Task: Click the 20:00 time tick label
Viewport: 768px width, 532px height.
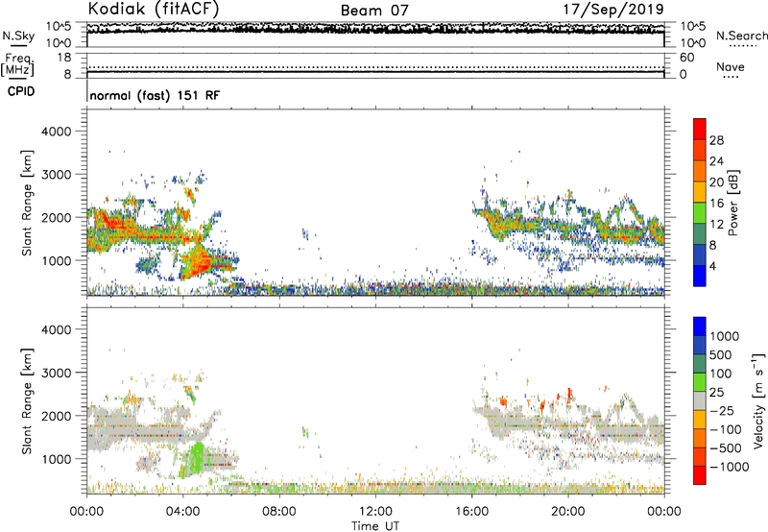Action: (568, 512)
